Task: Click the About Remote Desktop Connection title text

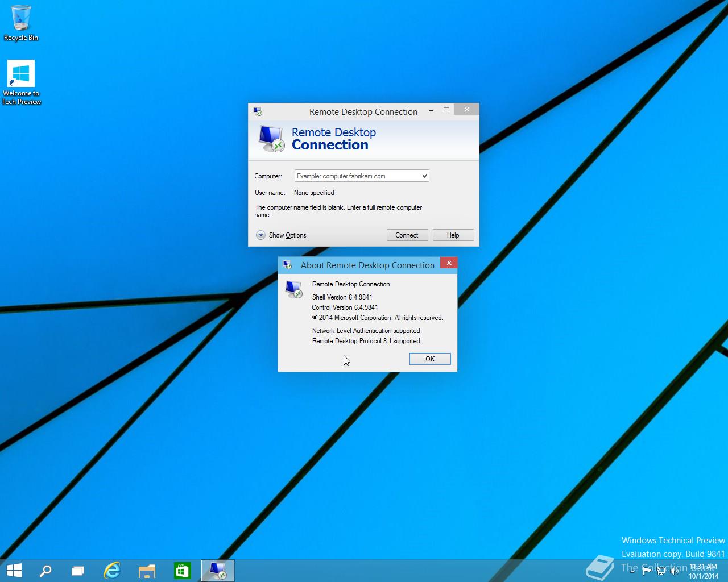Action: click(367, 265)
